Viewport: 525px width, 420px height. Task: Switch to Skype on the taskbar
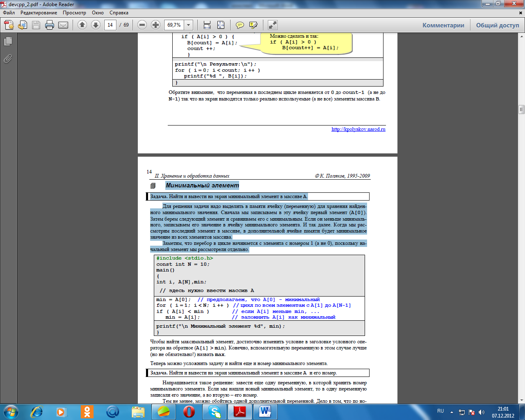215,411
